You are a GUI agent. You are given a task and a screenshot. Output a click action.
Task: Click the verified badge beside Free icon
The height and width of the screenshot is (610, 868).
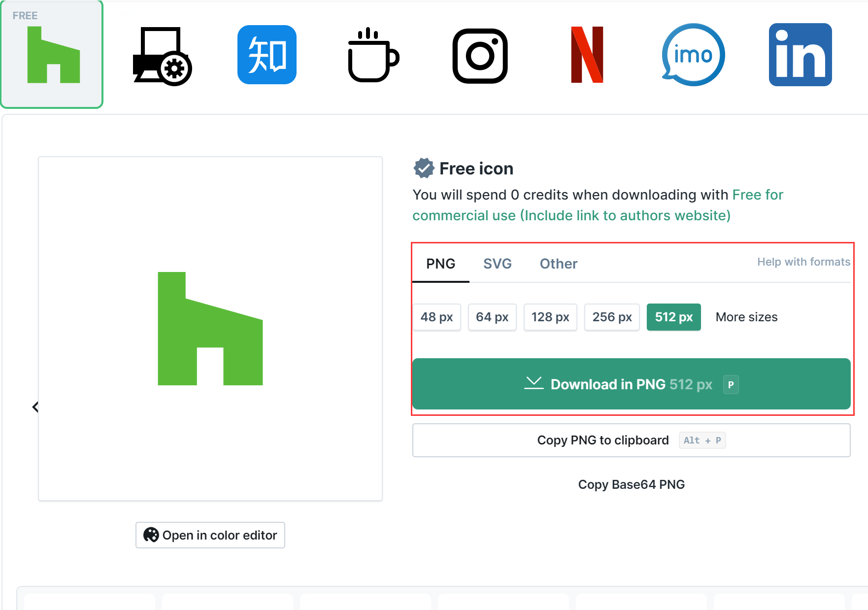point(424,168)
